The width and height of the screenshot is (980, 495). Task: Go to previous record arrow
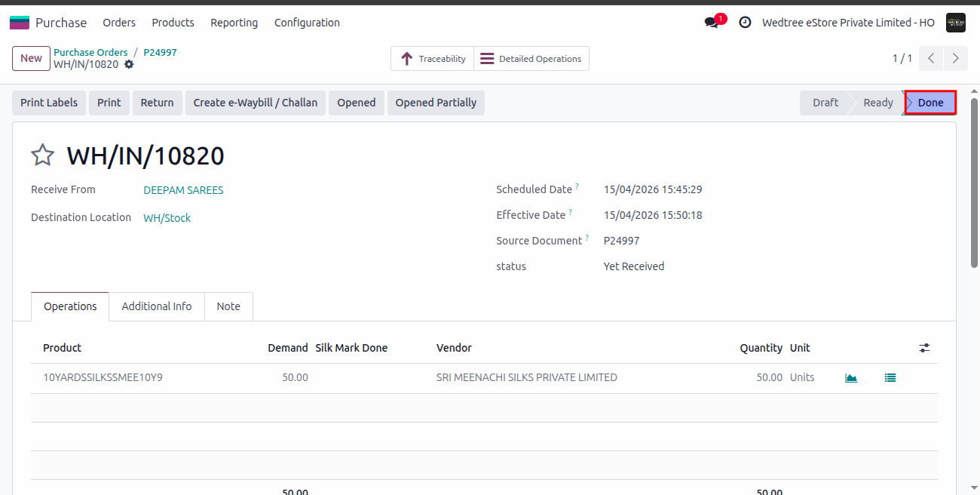coord(932,58)
